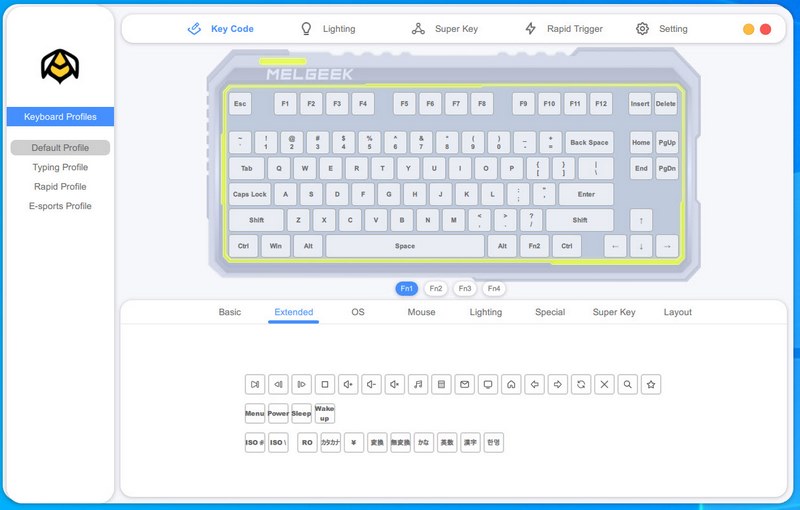Image resolution: width=800 pixels, height=510 pixels.
Task: Select the RO key option
Action: point(307,443)
